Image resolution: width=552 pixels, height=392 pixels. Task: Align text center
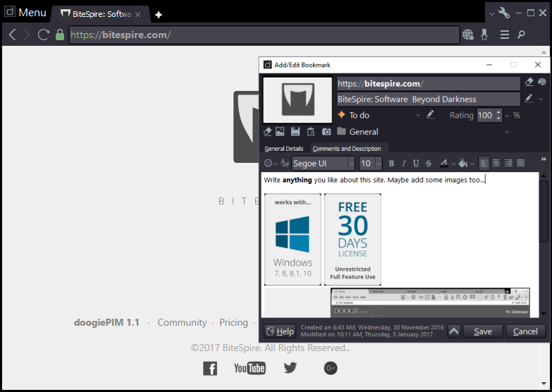coord(496,163)
